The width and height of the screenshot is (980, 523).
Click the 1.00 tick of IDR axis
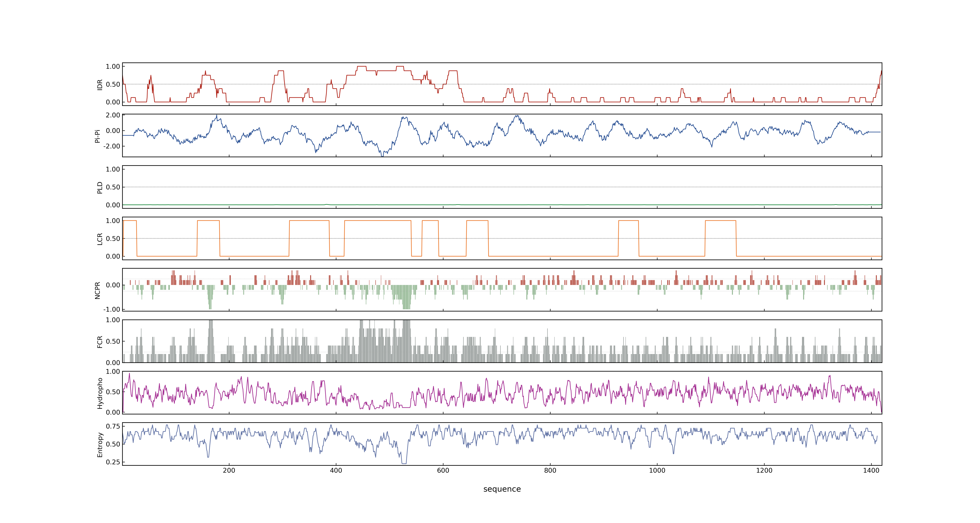pyautogui.click(x=113, y=67)
